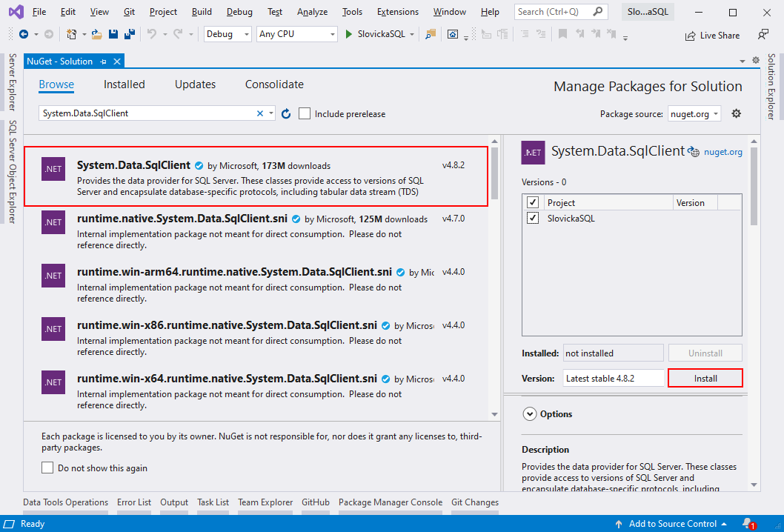
Task: Open package source settings gear
Action: [x=736, y=113]
